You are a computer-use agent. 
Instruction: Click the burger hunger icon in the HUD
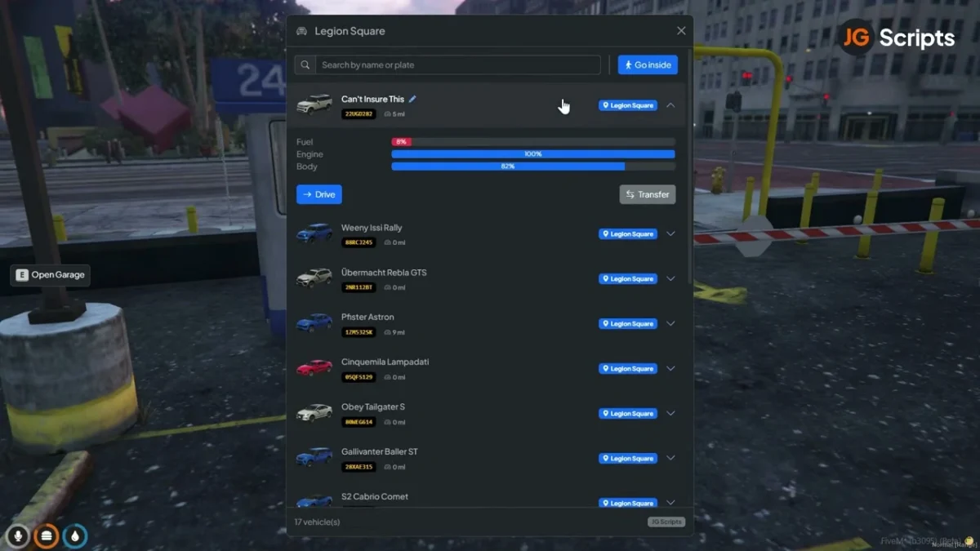47,535
